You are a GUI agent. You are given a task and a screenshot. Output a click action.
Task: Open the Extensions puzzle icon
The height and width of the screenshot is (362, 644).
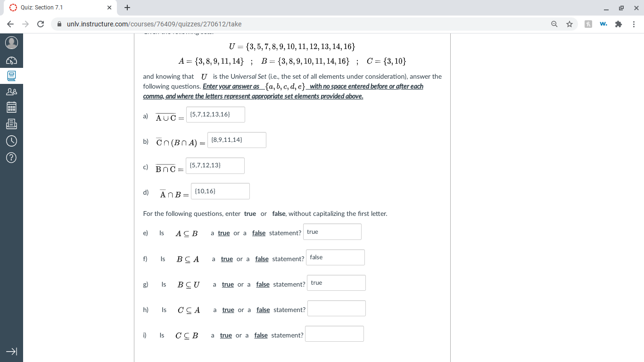619,24
